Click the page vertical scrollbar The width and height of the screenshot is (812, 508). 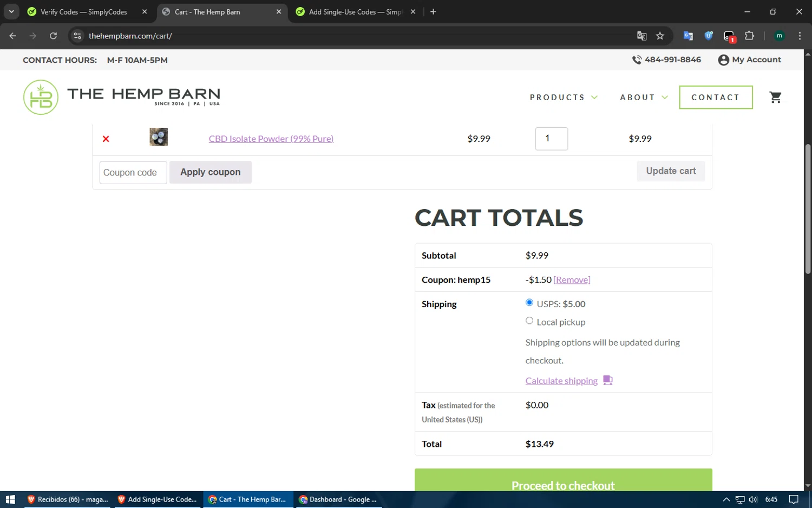[x=808, y=209]
